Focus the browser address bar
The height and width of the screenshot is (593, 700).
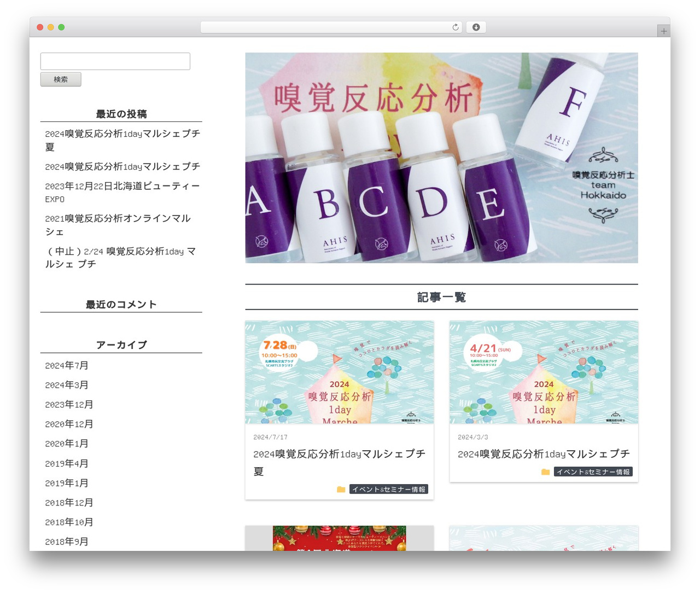331,27
